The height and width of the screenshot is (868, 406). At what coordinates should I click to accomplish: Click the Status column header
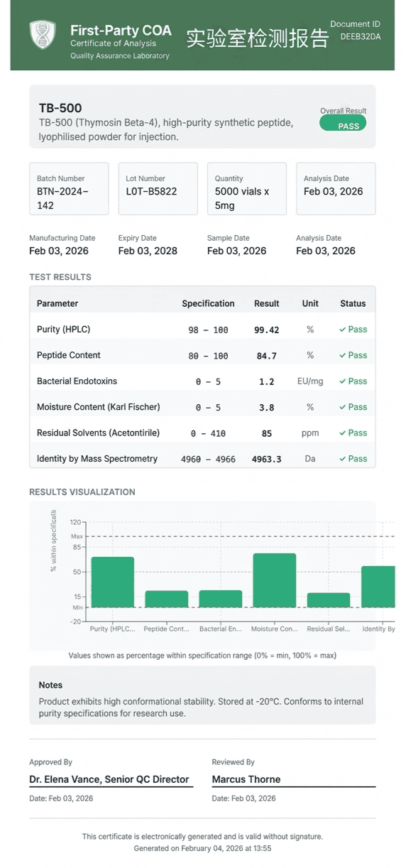353,303
